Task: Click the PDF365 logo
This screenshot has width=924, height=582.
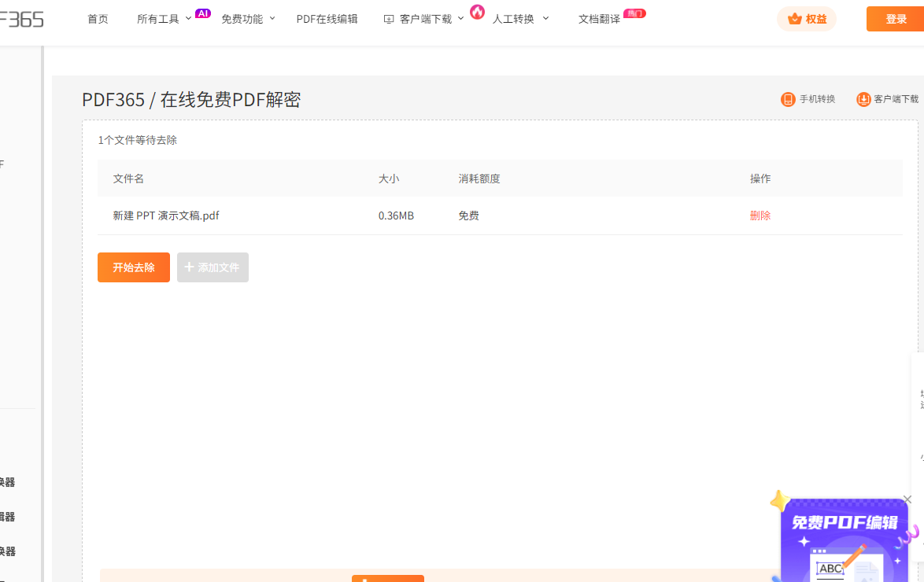Action: tap(21, 19)
